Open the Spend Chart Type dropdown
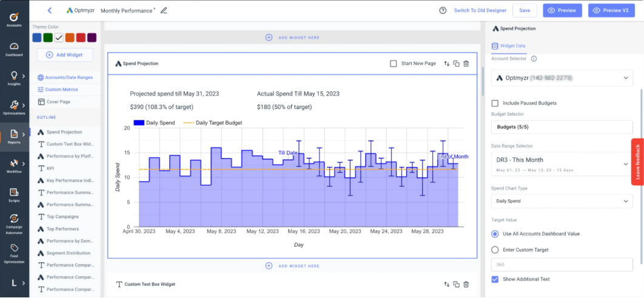This screenshot has width=644, height=298. coord(562,201)
